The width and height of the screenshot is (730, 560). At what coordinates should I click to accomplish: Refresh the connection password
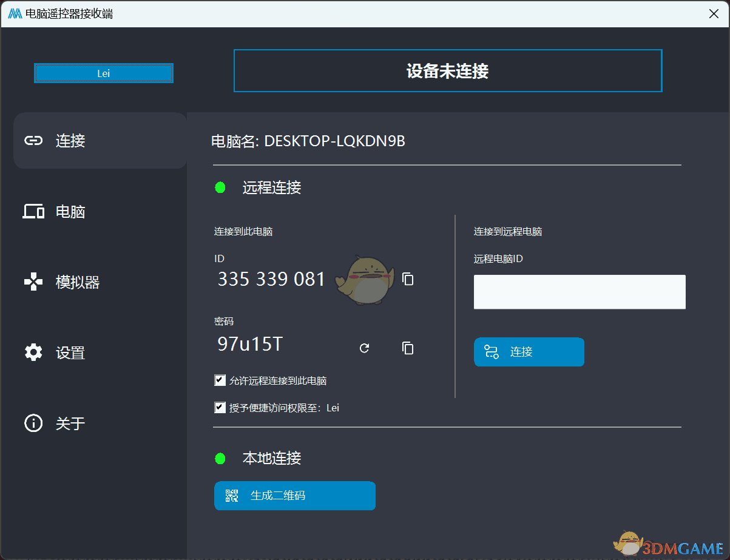pyautogui.click(x=364, y=348)
